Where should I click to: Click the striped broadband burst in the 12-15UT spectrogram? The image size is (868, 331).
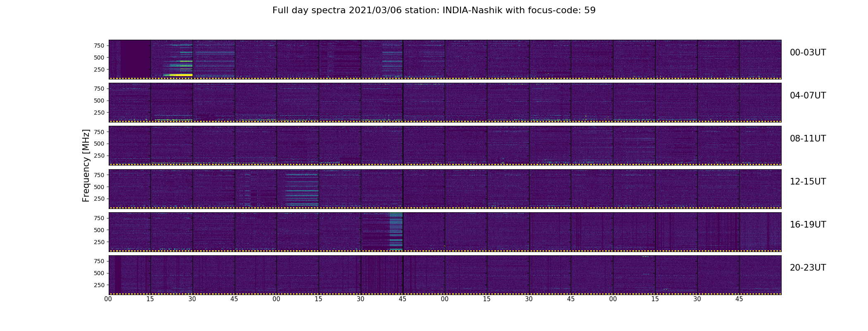302,189
